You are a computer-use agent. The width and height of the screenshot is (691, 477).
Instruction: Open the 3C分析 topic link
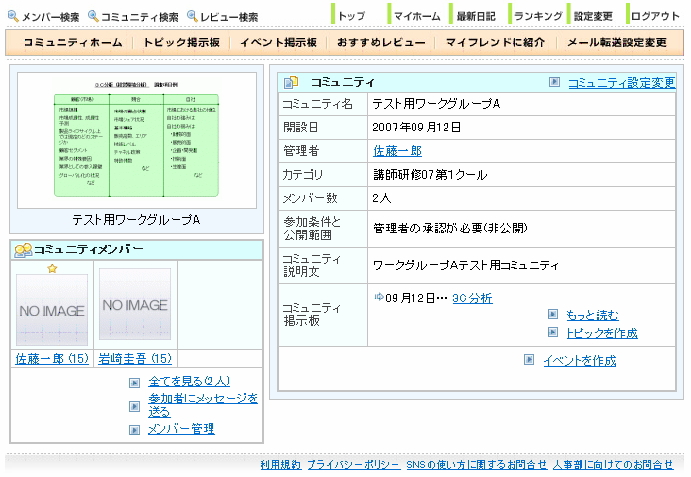[x=472, y=298]
